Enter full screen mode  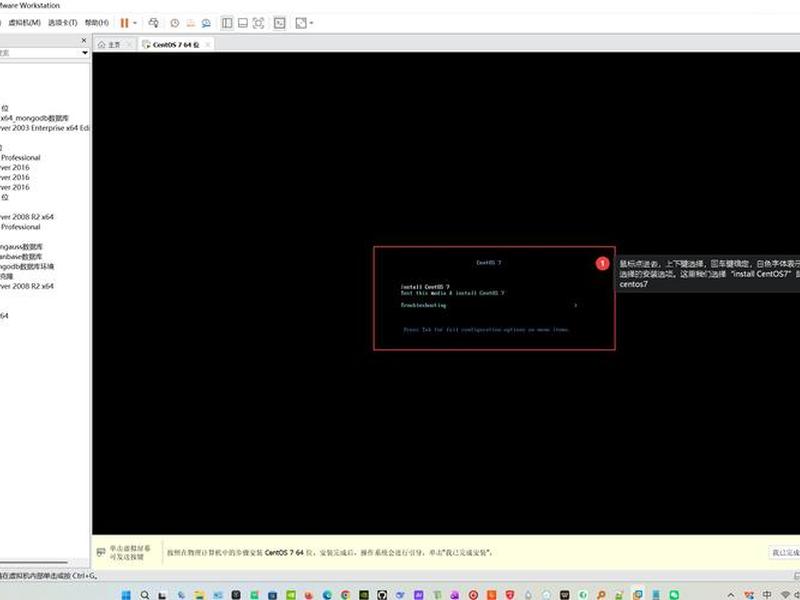tap(258, 23)
